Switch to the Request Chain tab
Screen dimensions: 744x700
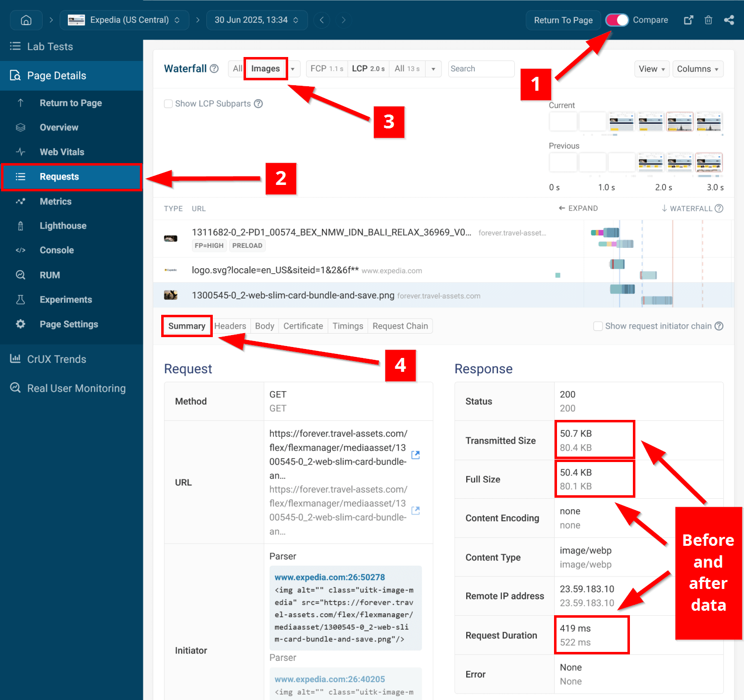point(400,326)
